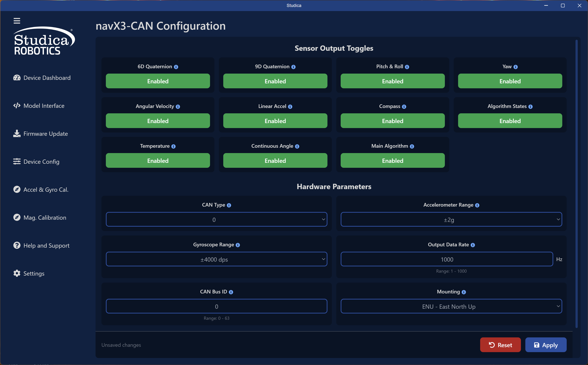Click info icon beside Algorithm States

tap(530, 107)
